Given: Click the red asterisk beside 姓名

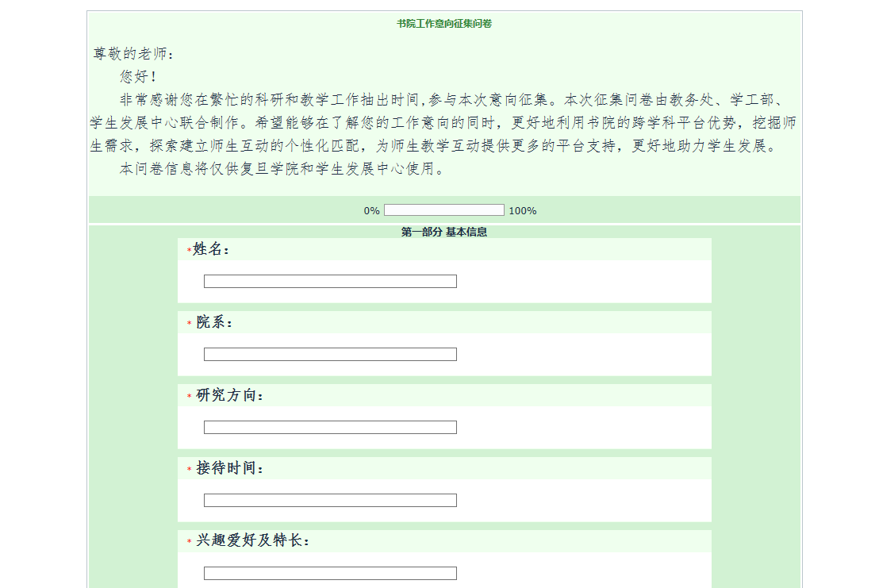Looking at the screenshot, I should [189, 251].
